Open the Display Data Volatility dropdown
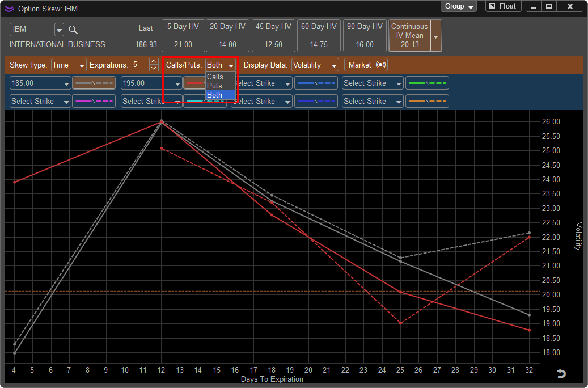 pyautogui.click(x=315, y=65)
